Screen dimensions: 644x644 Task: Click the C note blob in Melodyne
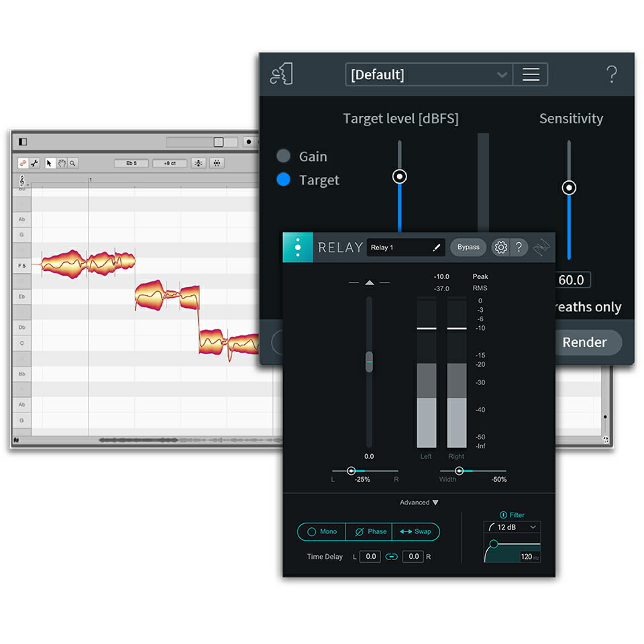(213, 341)
